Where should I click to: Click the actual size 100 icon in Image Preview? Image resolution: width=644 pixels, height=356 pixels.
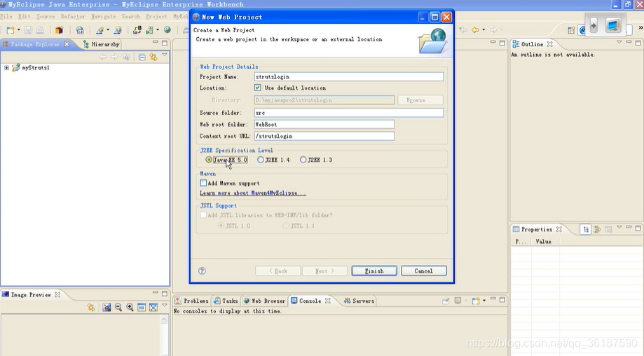coord(142,307)
